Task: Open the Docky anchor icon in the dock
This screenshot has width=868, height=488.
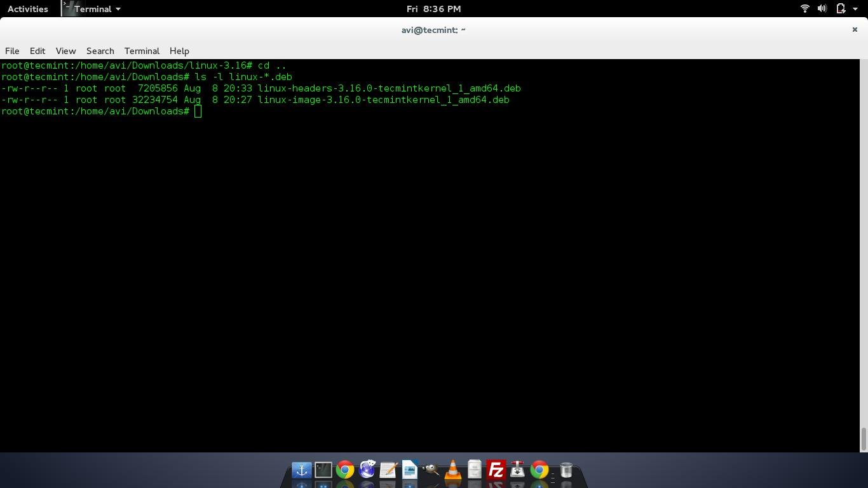Action: coord(302,470)
